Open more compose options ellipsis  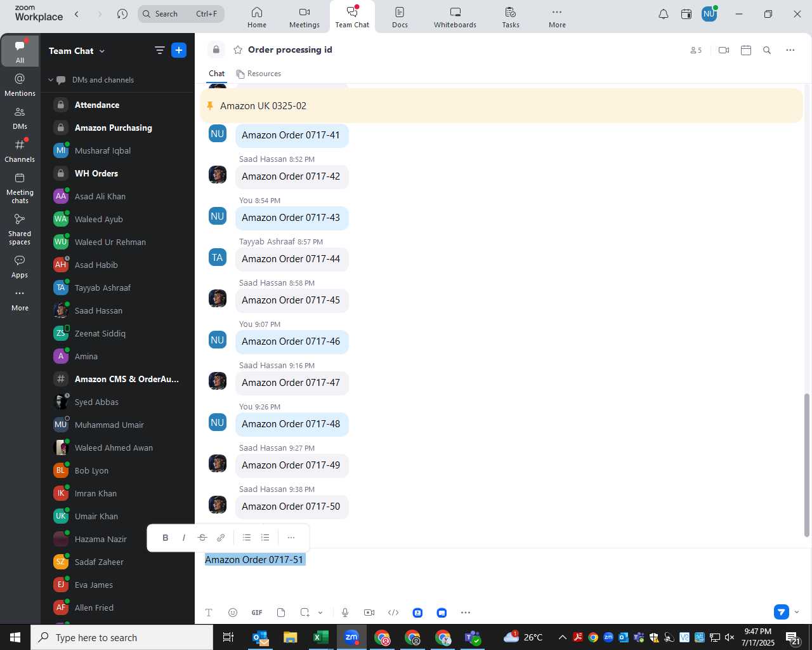tap(466, 613)
